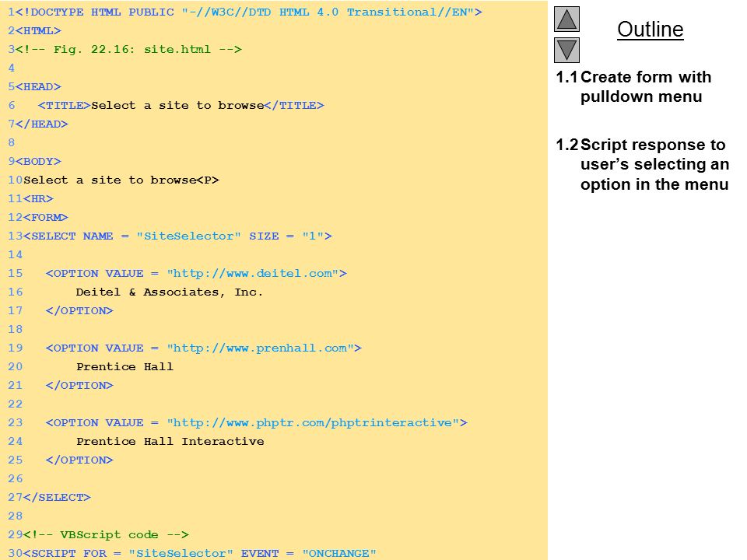This screenshot has width=747, height=560.
Task: Click the TITLE line 'Select a site to browse'
Action: click(x=181, y=105)
